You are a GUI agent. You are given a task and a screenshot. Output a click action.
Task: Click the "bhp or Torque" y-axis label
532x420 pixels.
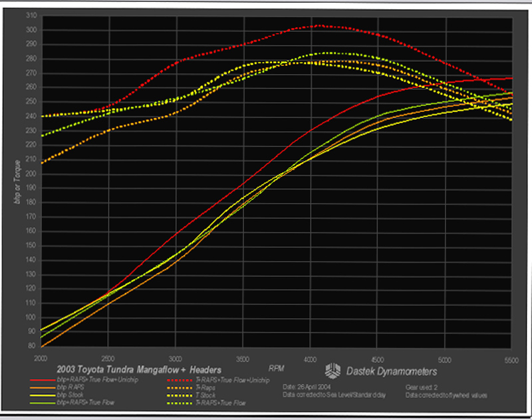tap(17, 182)
